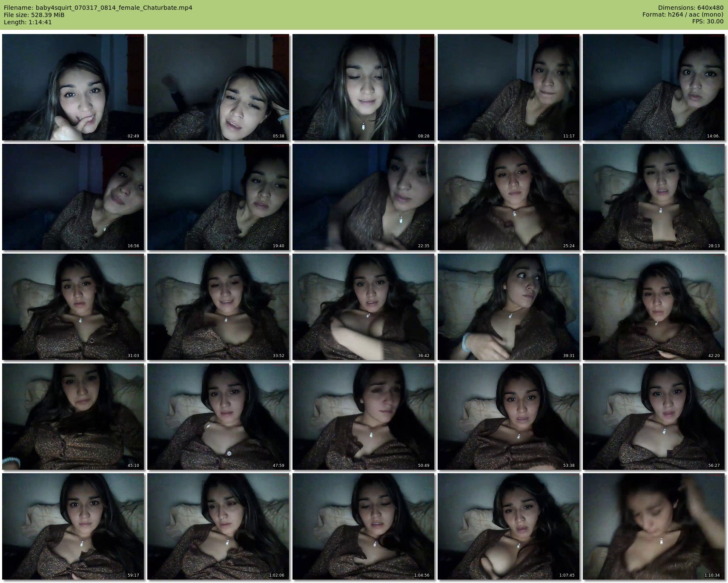Click the last frame marked 1:10:34
This screenshot has width=728, height=583.
(x=654, y=526)
